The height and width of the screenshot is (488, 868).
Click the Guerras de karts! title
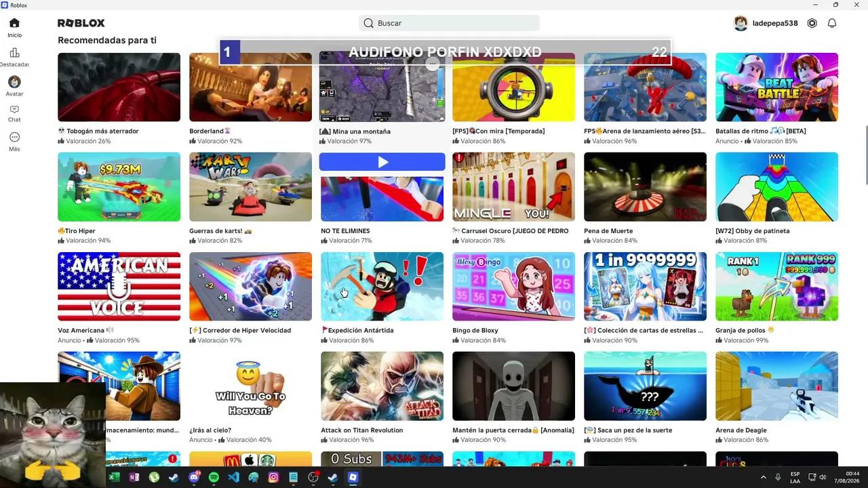[x=220, y=231]
